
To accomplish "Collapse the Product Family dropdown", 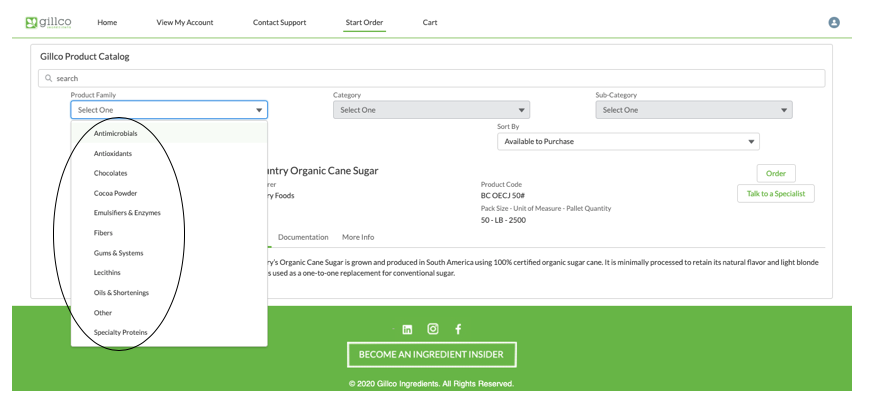I will tap(169, 110).
